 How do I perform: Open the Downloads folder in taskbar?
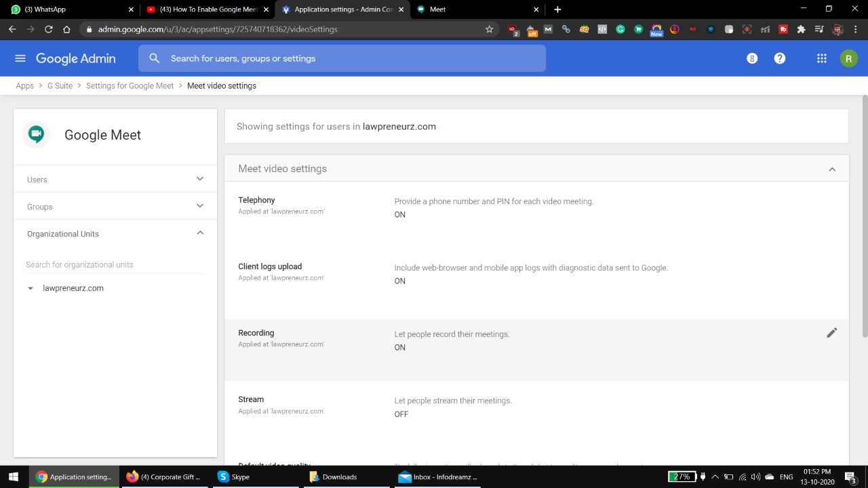point(346,477)
